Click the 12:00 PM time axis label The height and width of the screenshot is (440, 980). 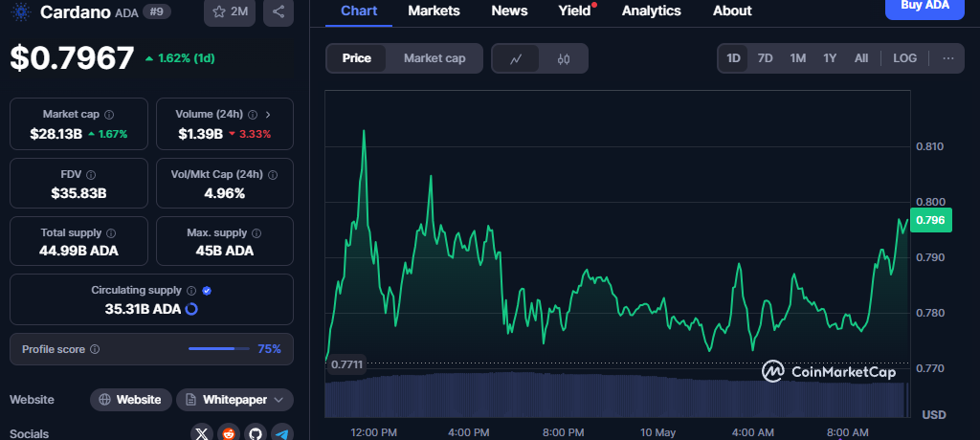tap(373, 432)
